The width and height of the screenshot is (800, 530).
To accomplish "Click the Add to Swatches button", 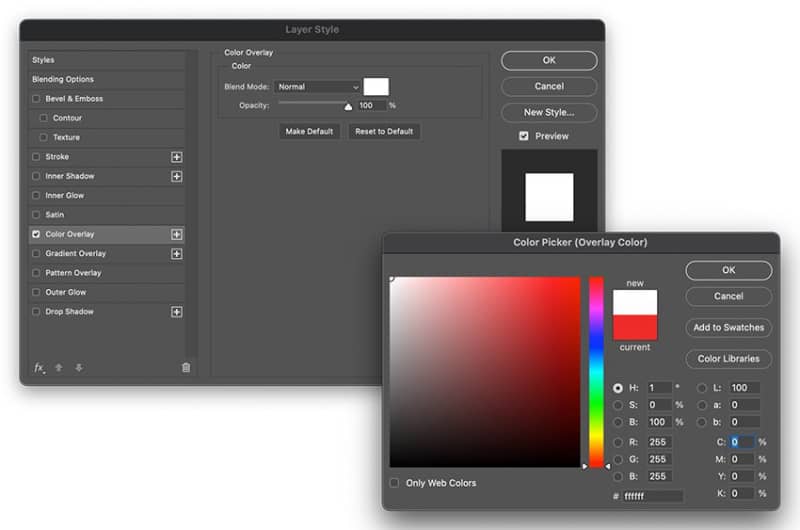I will (x=729, y=327).
